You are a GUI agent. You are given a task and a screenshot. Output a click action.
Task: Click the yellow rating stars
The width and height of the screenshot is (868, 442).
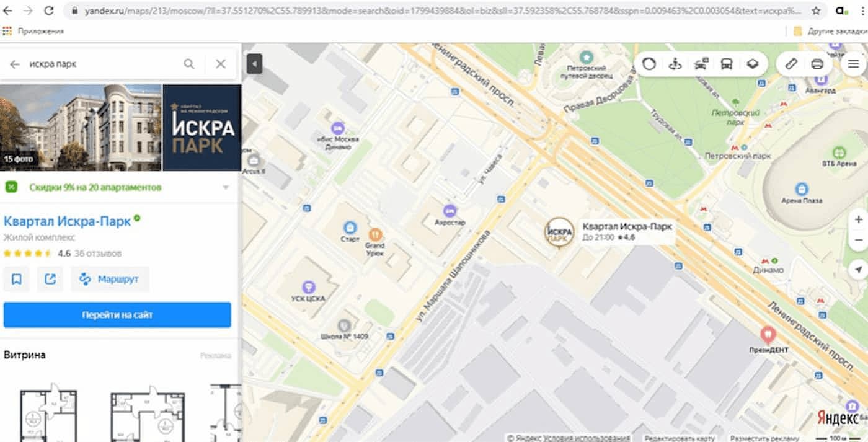pyautogui.click(x=28, y=254)
